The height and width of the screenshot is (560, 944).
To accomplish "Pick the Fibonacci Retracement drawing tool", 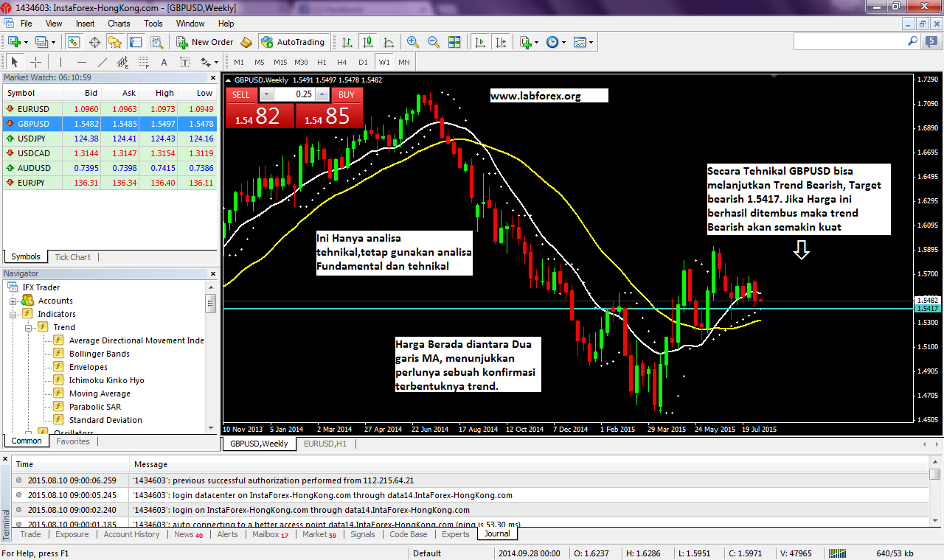I will pos(144,62).
